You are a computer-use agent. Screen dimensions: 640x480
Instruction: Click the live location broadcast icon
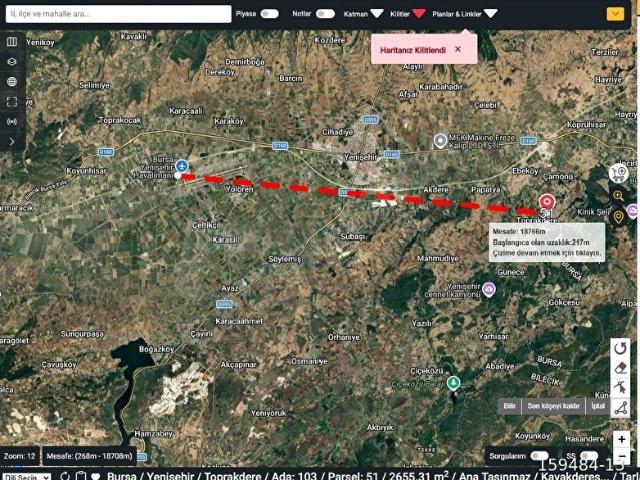tap(12, 122)
